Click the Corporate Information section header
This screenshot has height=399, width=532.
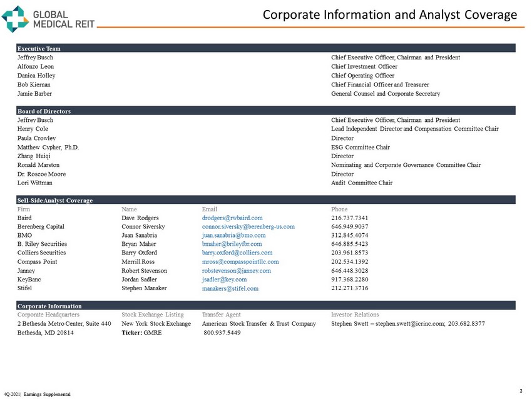[x=49, y=306]
